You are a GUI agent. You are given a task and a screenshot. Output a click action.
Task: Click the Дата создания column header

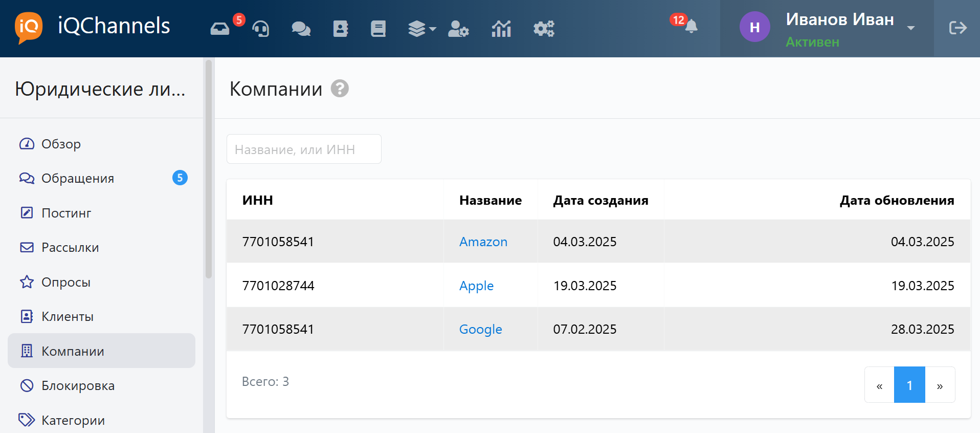point(600,200)
